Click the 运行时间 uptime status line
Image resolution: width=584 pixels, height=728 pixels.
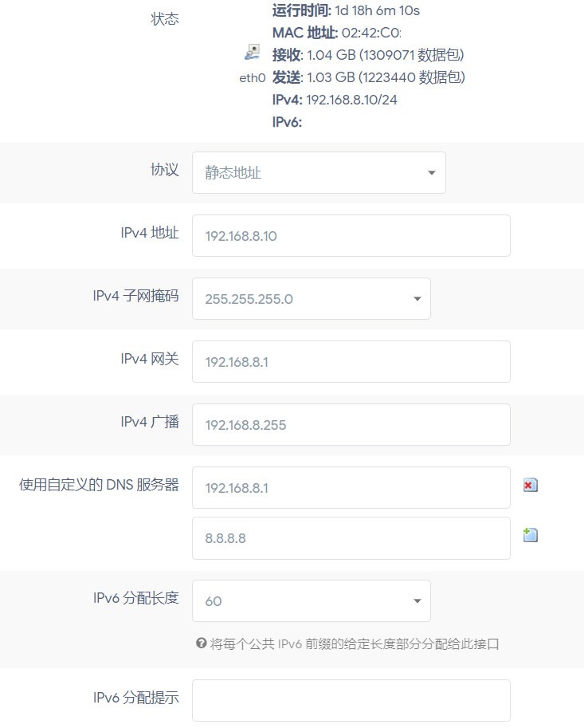pos(345,10)
